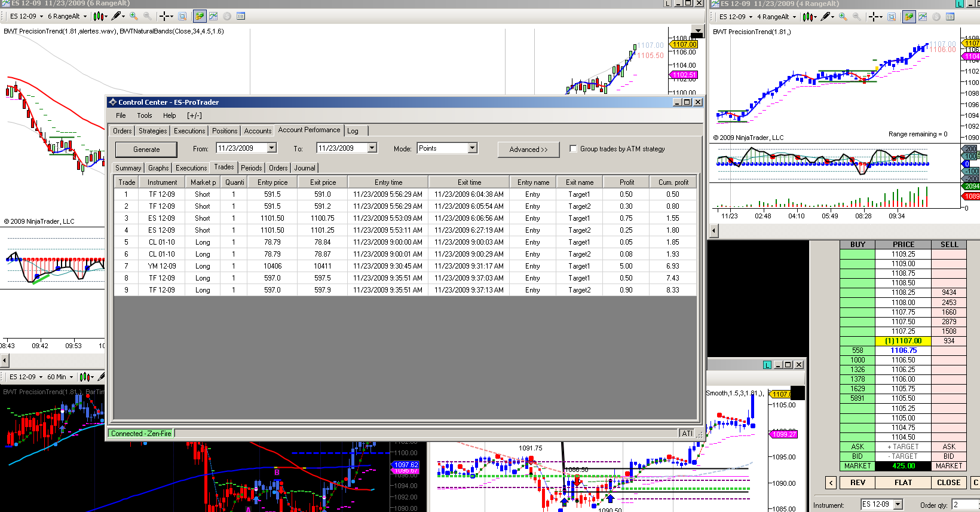The width and height of the screenshot is (980, 512).
Task: Open 60 Min interval dropdown
Action: [x=60, y=377]
